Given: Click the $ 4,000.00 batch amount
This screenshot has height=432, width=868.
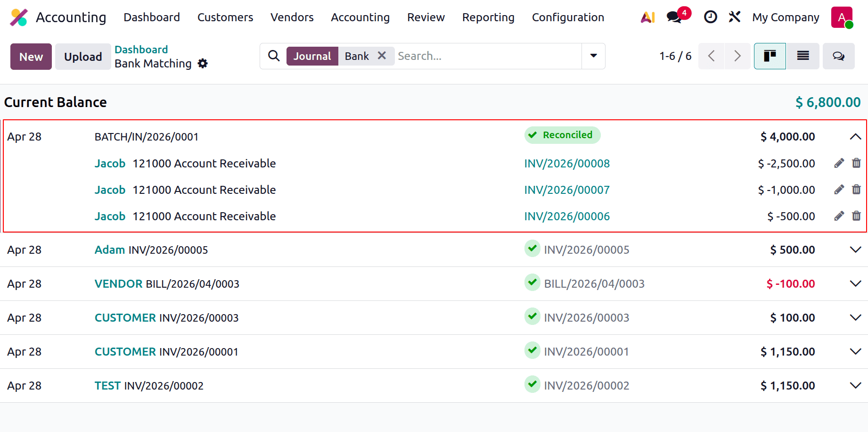Looking at the screenshot, I should pos(787,137).
